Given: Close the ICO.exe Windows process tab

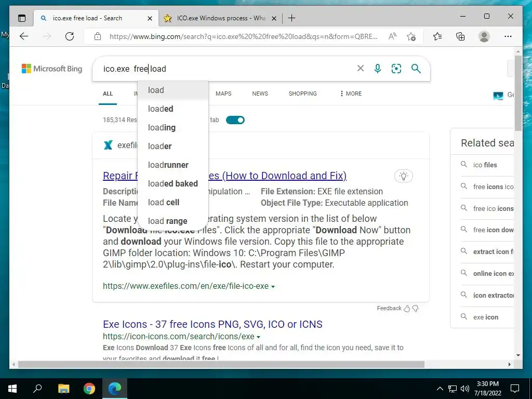Looking at the screenshot, I should 274,18.
